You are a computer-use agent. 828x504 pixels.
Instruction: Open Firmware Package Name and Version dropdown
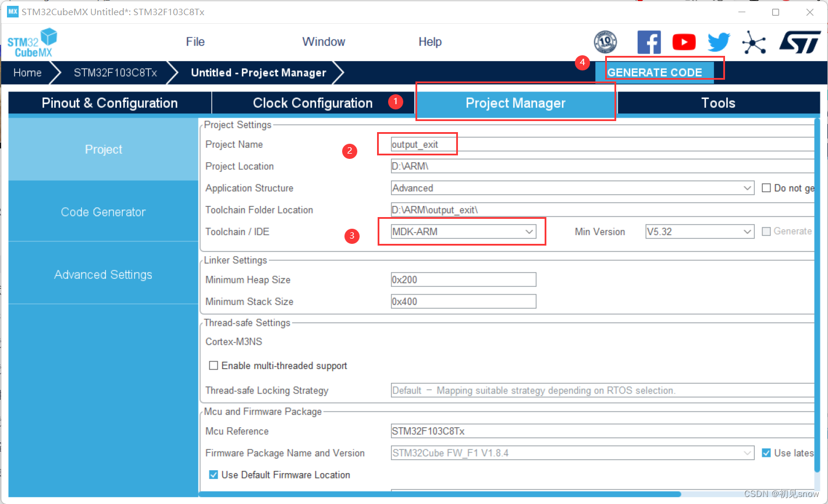click(x=573, y=453)
